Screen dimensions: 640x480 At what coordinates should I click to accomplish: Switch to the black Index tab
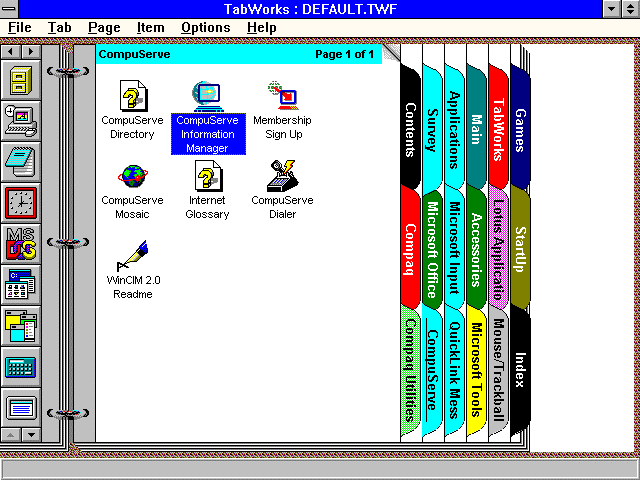click(x=520, y=369)
